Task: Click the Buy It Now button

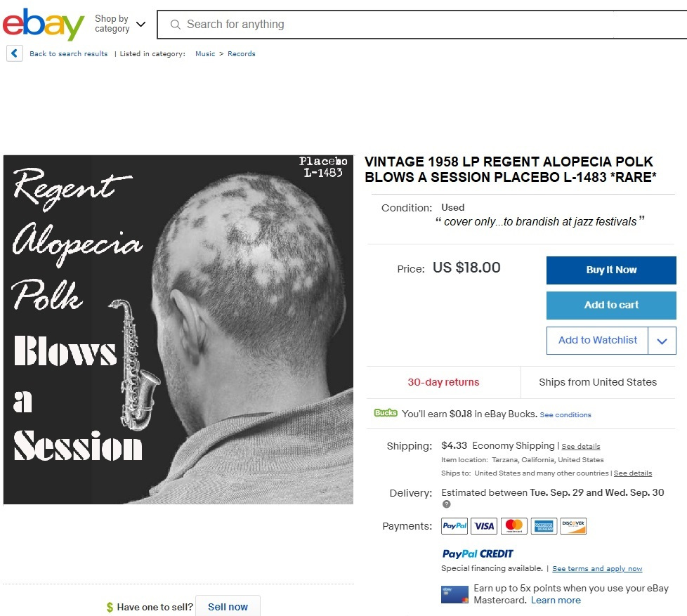Action: (x=611, y=270)
